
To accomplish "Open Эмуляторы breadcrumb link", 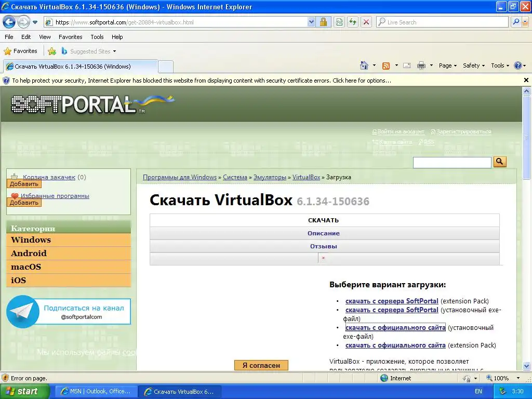I will tap(270, 177).
